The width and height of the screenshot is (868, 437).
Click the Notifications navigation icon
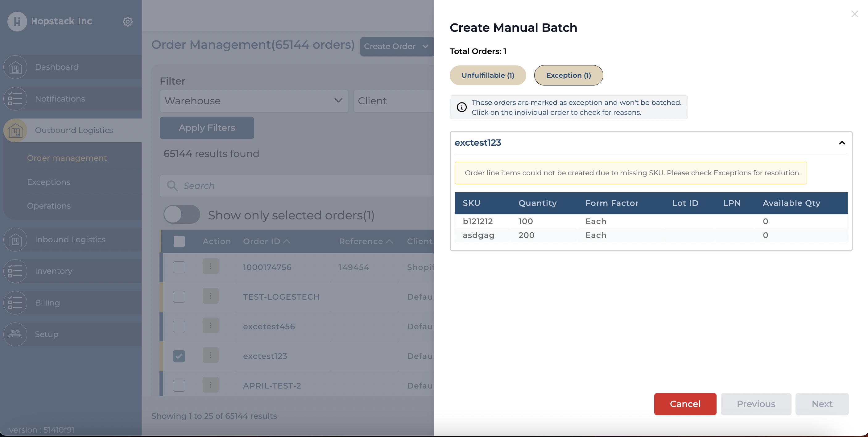(15, 99)
